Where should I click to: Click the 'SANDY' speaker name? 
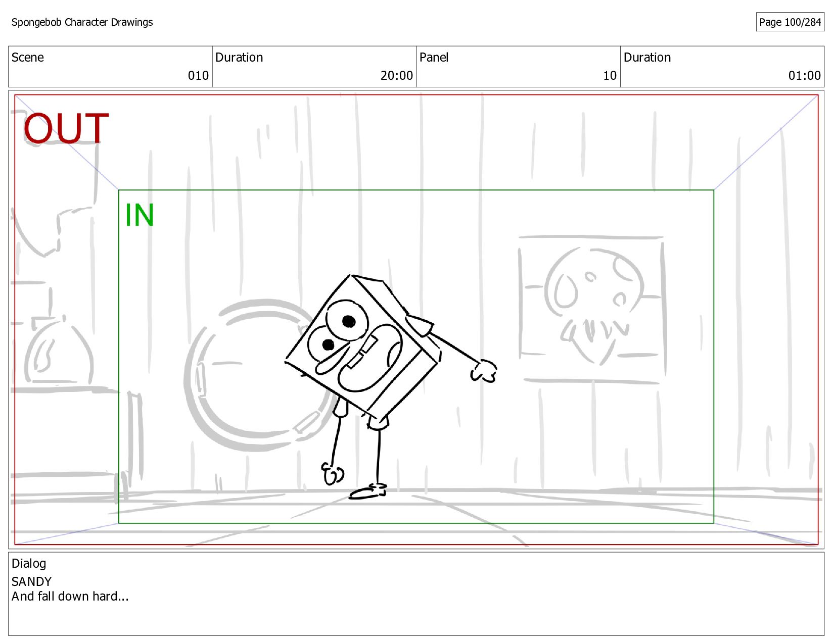coord(31,581)
